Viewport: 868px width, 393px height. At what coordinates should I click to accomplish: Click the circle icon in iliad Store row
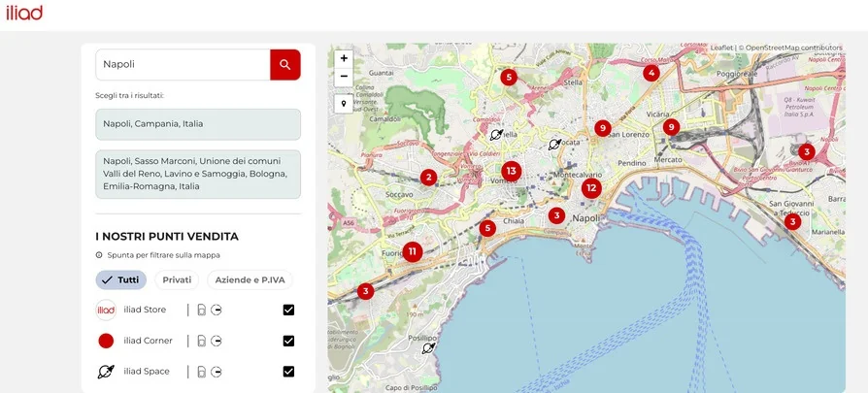coord(217,310)
